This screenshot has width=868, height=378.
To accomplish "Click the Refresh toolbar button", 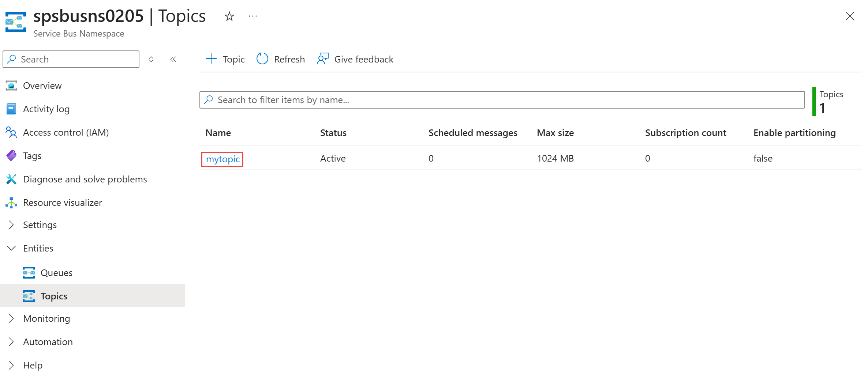I will click(x=281, y=59).
